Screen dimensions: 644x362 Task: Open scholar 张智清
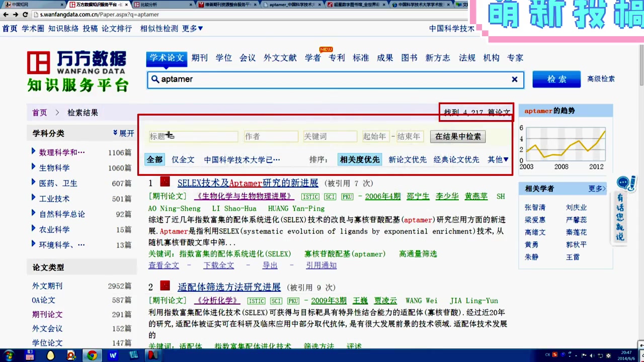tap(535, 207)
